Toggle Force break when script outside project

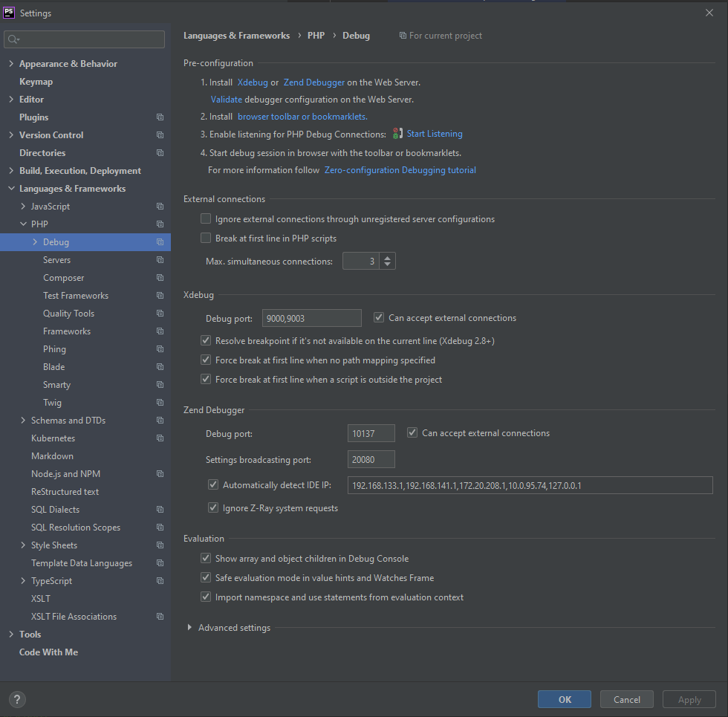click(x=206, y=380)
